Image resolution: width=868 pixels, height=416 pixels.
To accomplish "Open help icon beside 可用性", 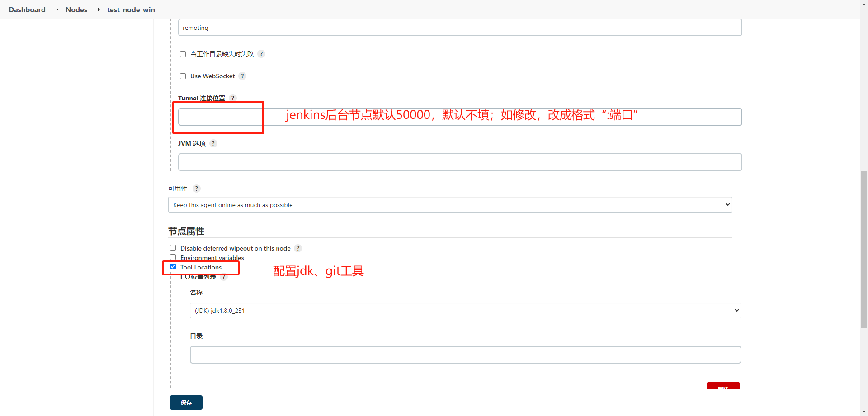I will coord(196,189).
